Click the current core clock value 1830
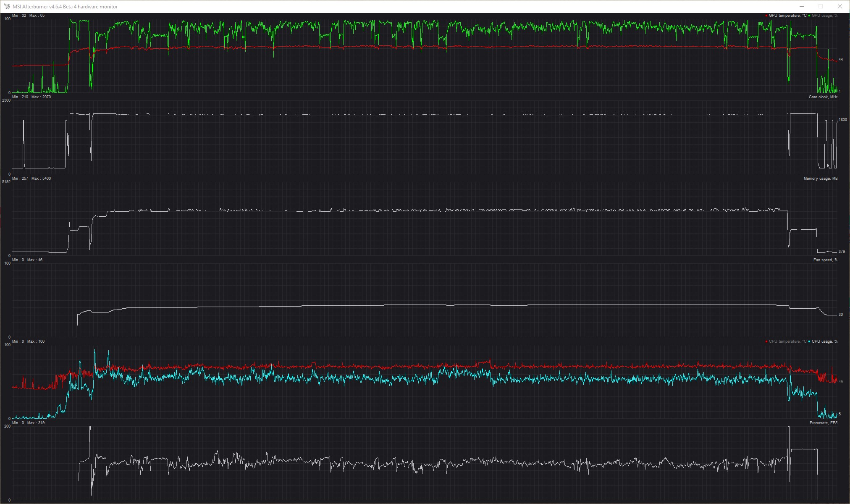The width and height of the screenshot is (850, 504). coord(842,120)
